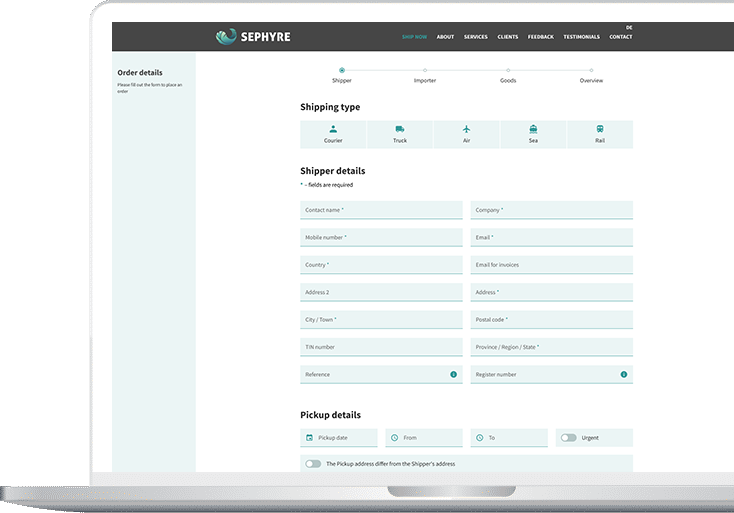Toggle the Urgent switch
Viewport: 734px width, 513px height.
pyautogui.click(x=569, y=438)
